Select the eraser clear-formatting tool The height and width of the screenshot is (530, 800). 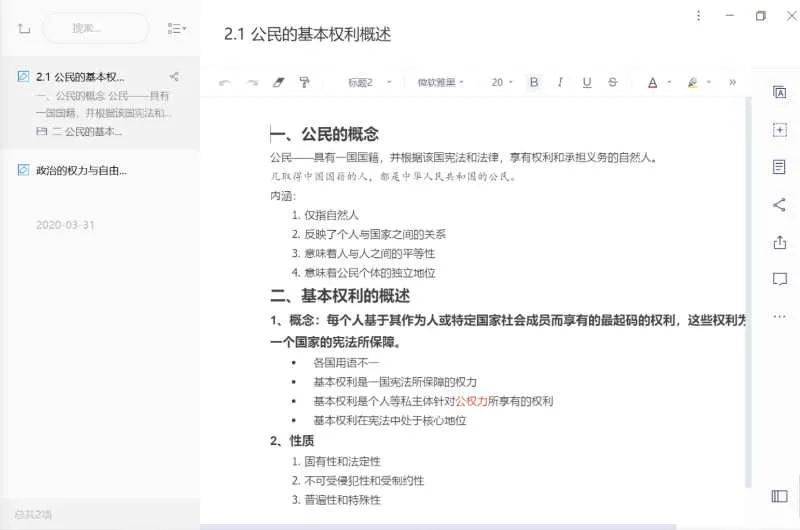(x=279, y=82)
